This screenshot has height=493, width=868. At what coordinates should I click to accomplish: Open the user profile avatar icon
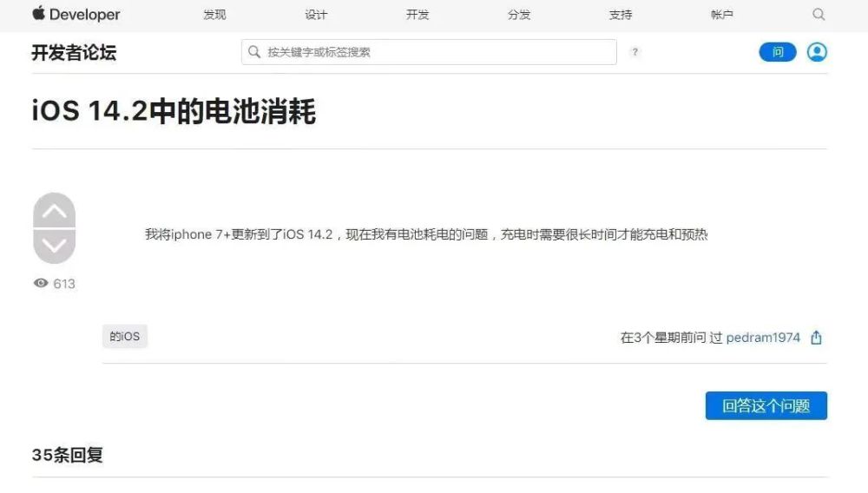[817, 52]
